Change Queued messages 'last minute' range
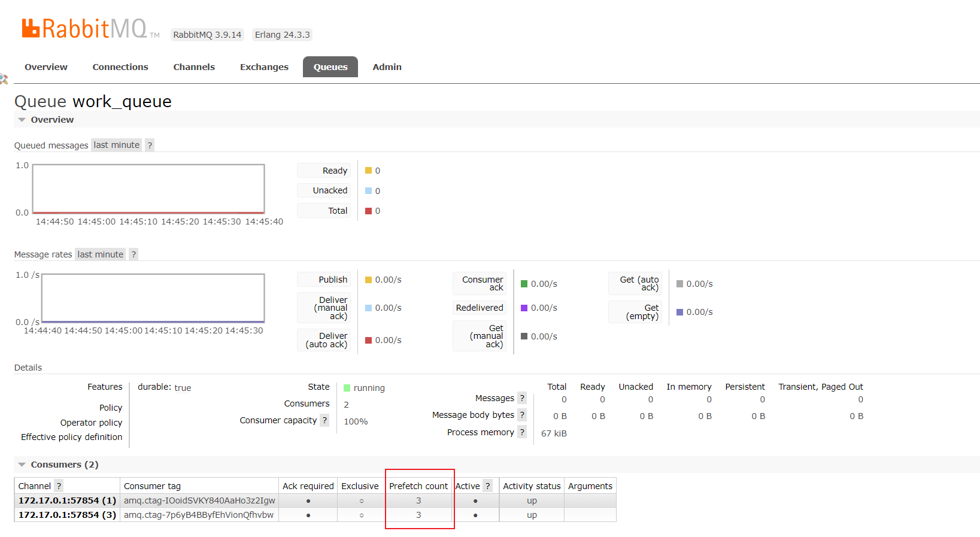Screen dimensions: 980x537 click(116, 145)
